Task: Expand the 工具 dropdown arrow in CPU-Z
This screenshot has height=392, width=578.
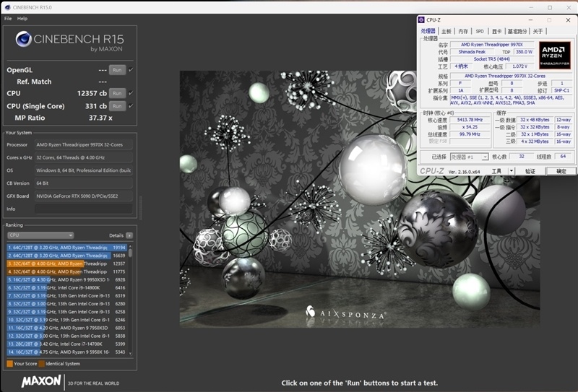Action: click(x=510, y=171)
